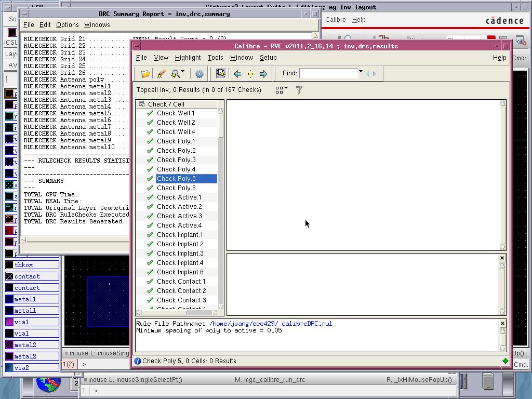Screen dimensions: 532x399
Task: Open the Highlight menu
Action: click(x=188, y=58)
